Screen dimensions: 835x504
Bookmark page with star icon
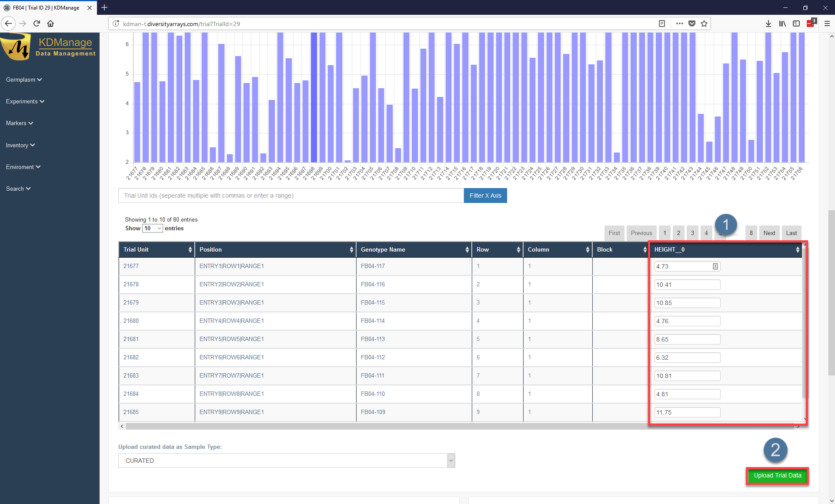click(x=704, y=23)
